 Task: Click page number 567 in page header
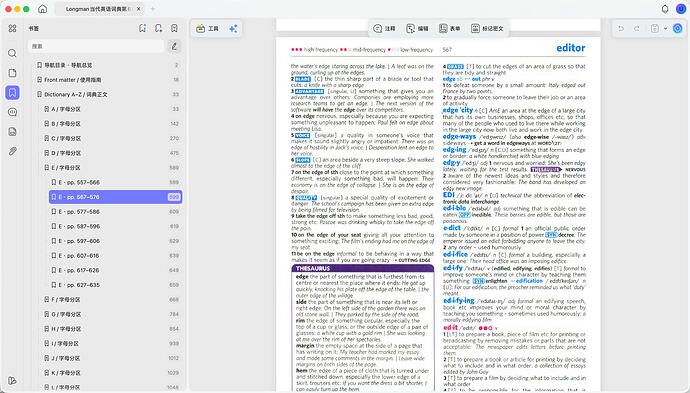pos(447,50)
